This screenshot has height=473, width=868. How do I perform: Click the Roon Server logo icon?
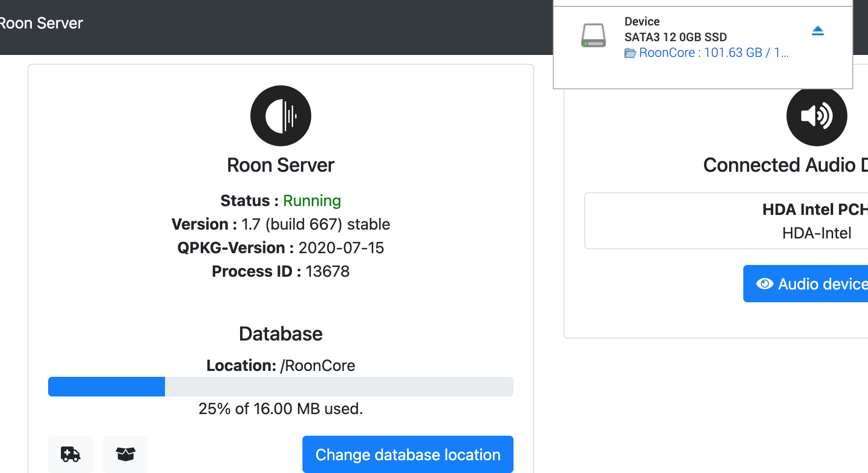pos(281,116)
